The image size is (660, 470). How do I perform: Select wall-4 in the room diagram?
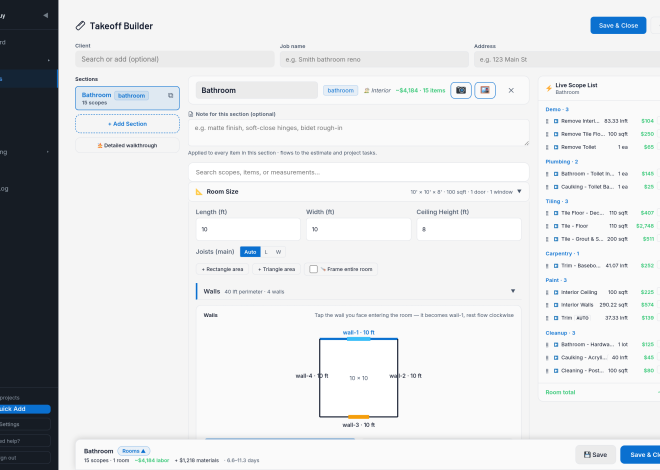319,378
